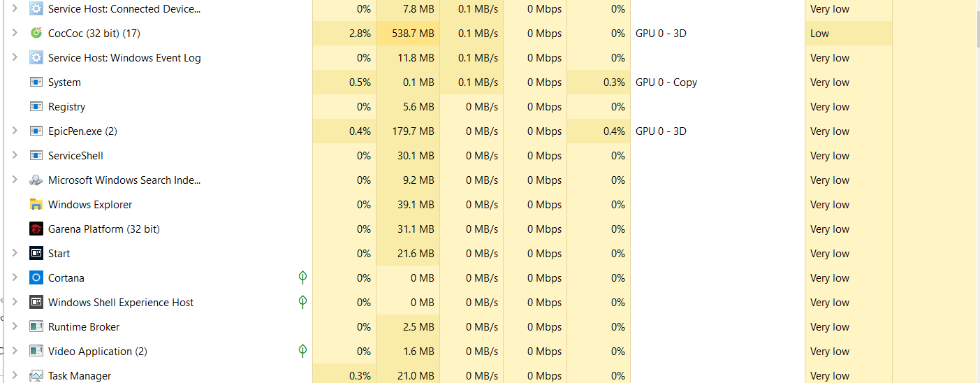Click the Microsoft Windows Search Indexer icon
Image resolution: width=980 pixels, height=383 pixels.
pyautogui.click(x=36, y=180)
